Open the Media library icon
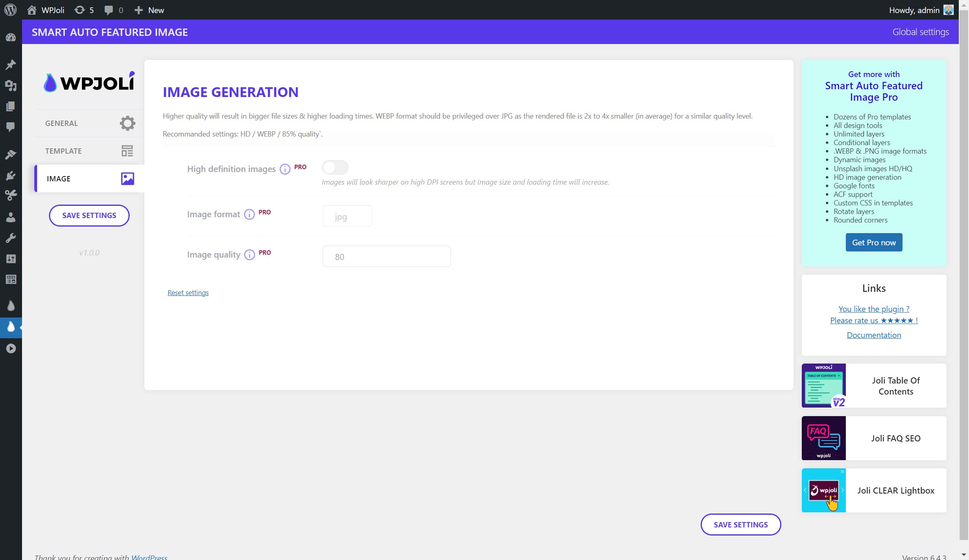 pos(11,86)
